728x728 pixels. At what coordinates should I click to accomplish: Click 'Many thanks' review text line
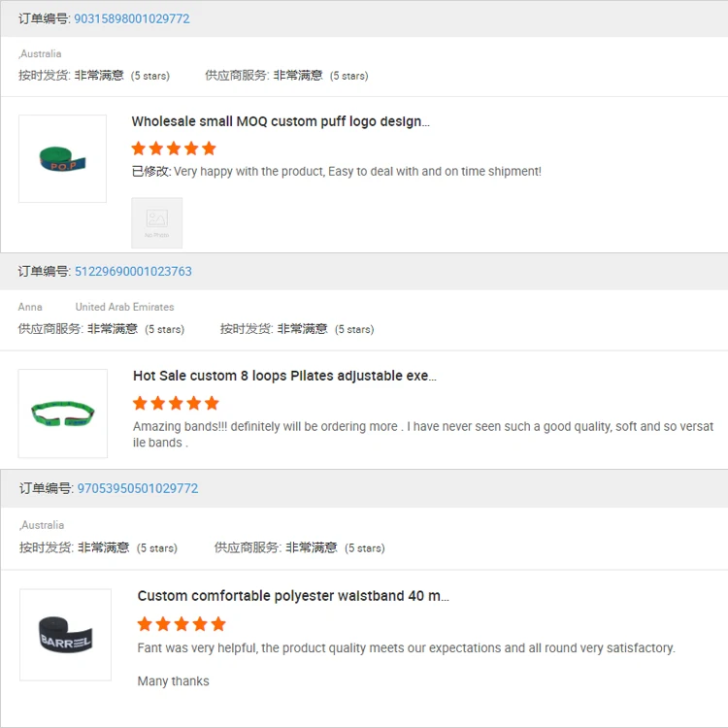pyautogui.click(x=173, y=681)
